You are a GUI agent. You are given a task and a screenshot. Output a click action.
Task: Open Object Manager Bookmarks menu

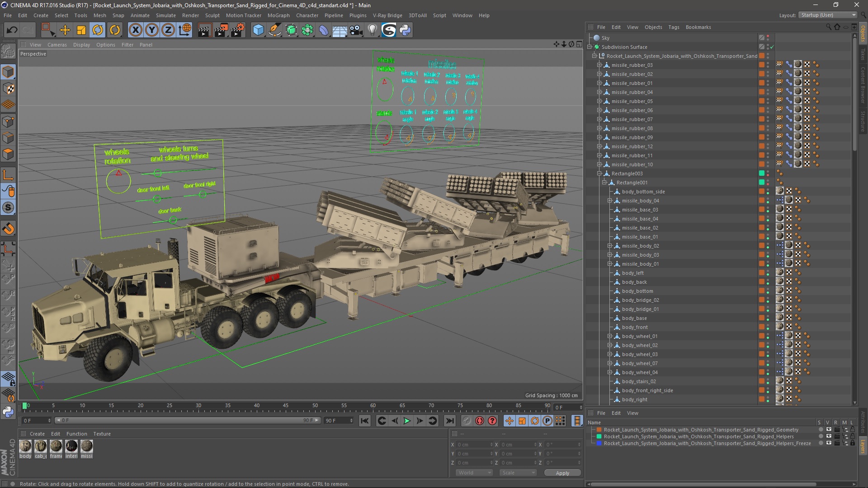pos(698,27)
